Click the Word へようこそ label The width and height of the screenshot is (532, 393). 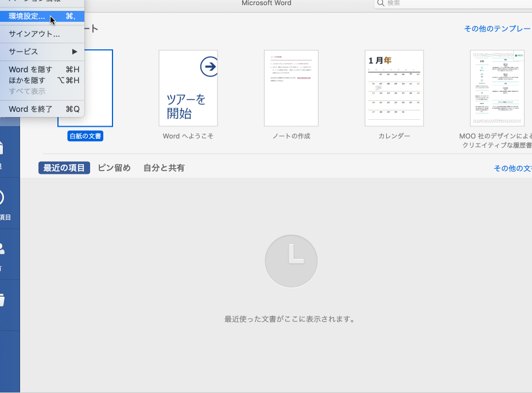[188, 136]
